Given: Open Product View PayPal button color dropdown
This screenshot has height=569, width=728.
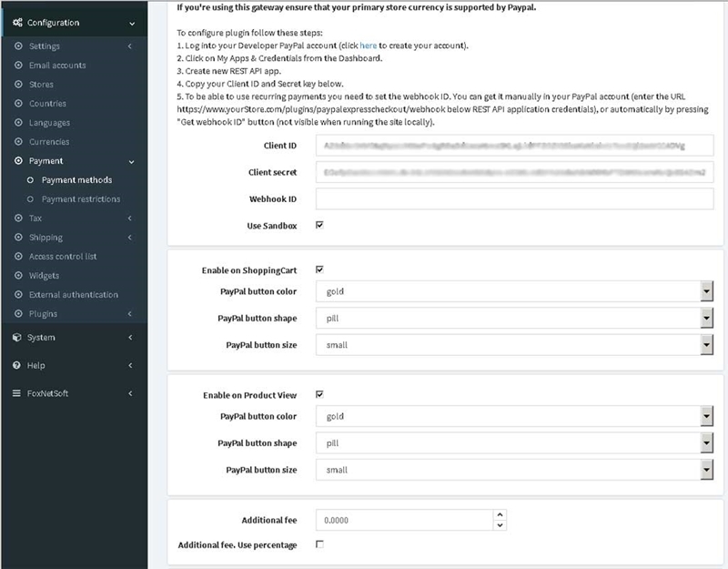Looking at the screenshot, I should pyautogui.click(x=514, y=416).
